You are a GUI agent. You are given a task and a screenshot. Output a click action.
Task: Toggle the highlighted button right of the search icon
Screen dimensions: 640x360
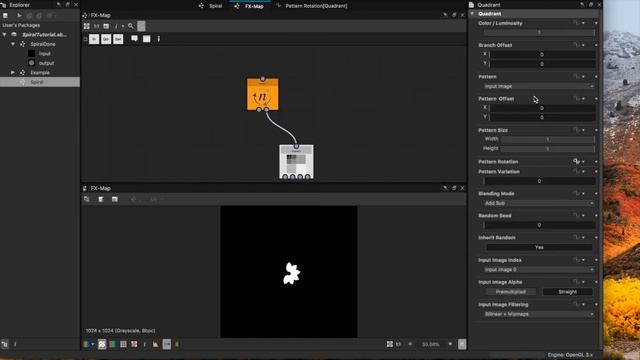coord(141,26)
